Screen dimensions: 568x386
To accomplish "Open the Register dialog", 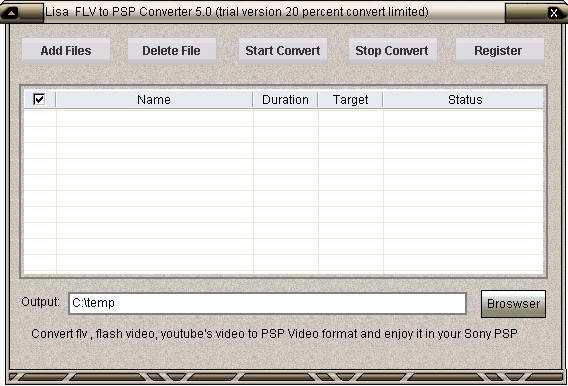I will point(499,51).
